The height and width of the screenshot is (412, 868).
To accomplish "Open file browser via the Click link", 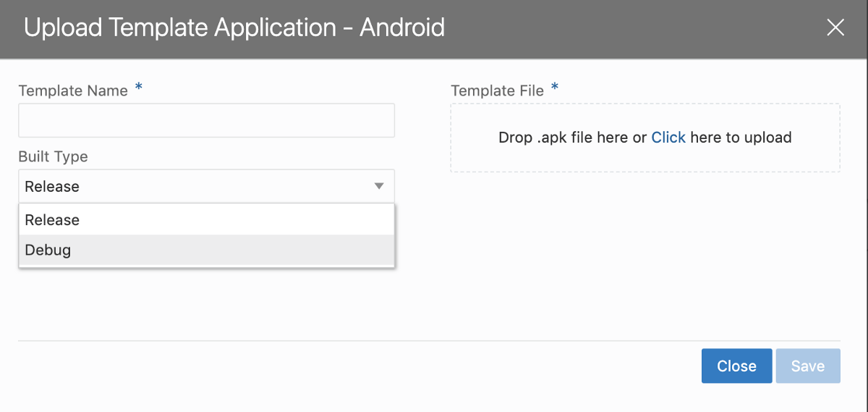I will (x=668, y=138).
